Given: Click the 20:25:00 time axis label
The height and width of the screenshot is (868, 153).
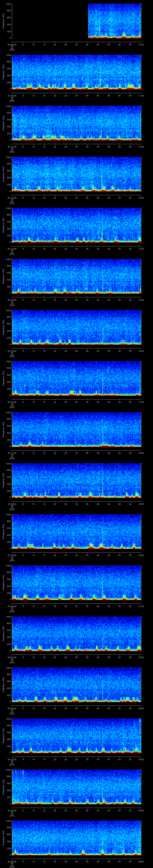Looking at the screenshot, I should 12,861.
